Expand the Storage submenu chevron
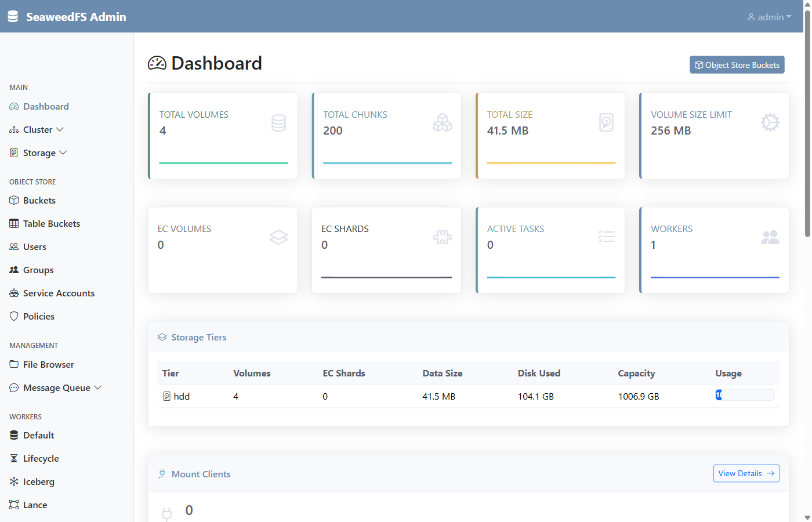The width and height of the screenshot is (812, 522). click(x=63, y=153)
